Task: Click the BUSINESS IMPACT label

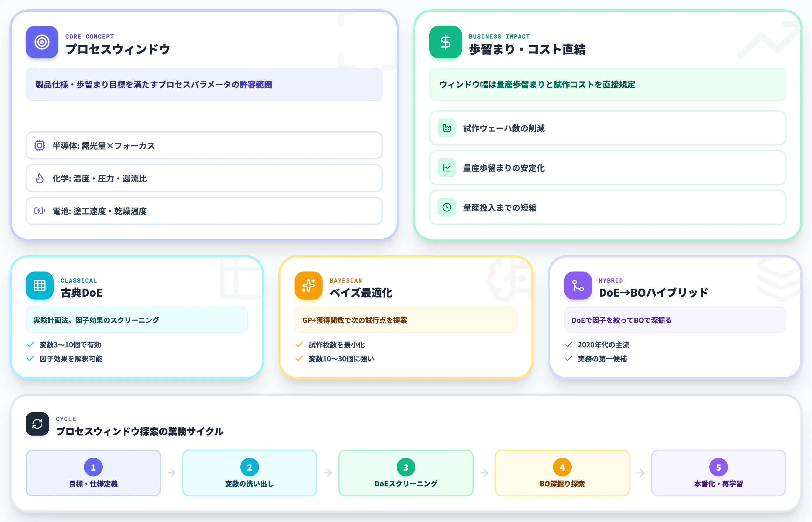Action: (x=499, y=36)
